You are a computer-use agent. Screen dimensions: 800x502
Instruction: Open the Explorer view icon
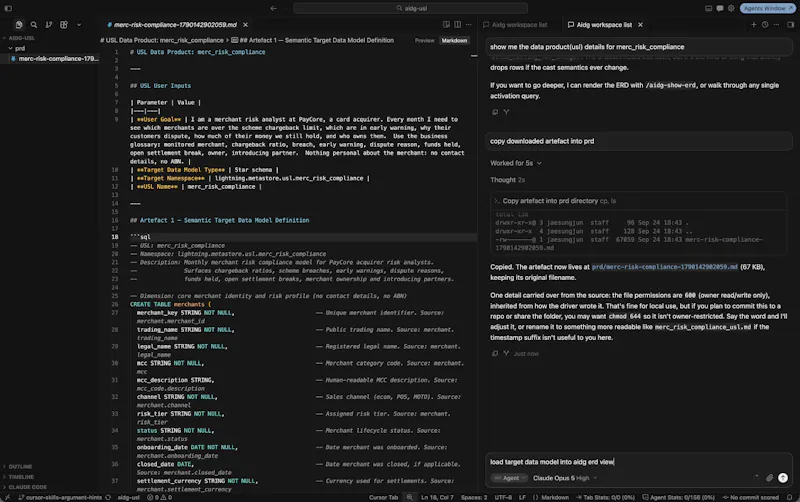pos(19,24)
